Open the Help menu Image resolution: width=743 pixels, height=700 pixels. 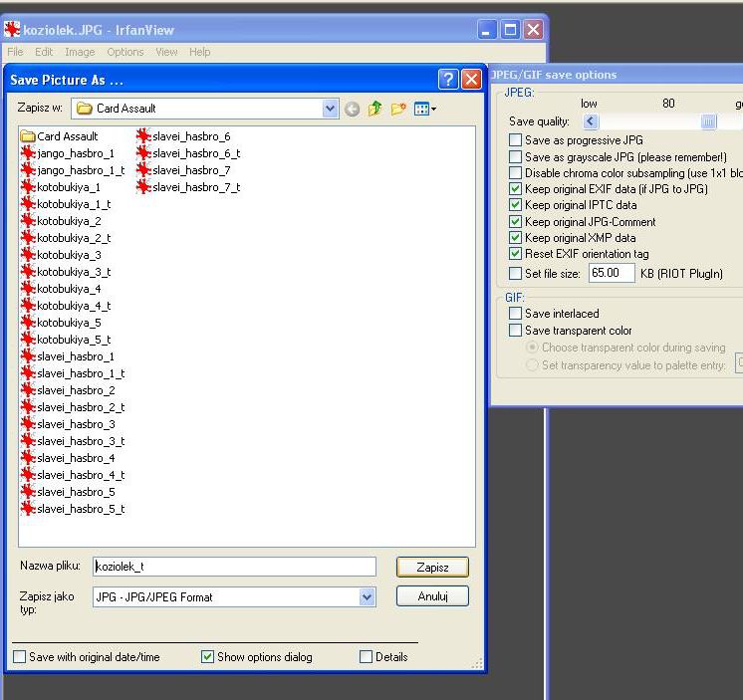(199, 52)
